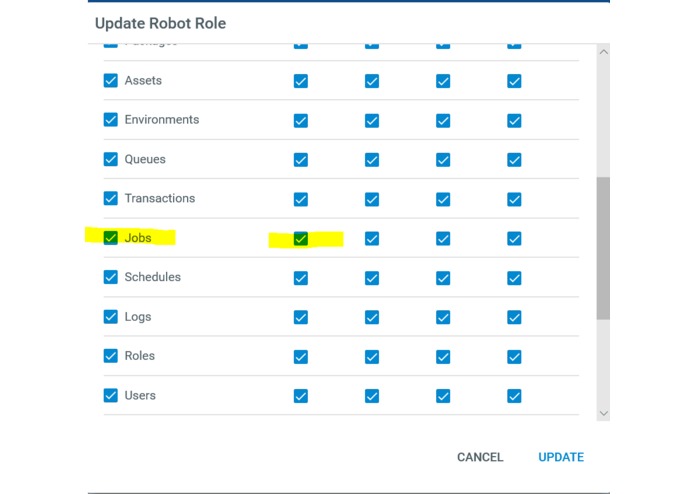Select the "Queues" row label
695x494 pixels.
pos(145,159)
